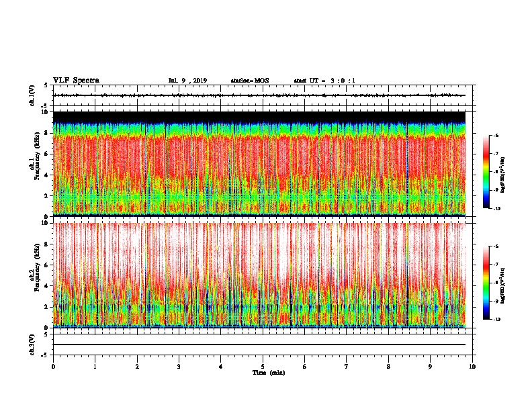The height and width of the screenshot is (411, 532).
Task: Click the "10" time axis tick label
Action: coord(472,367)
